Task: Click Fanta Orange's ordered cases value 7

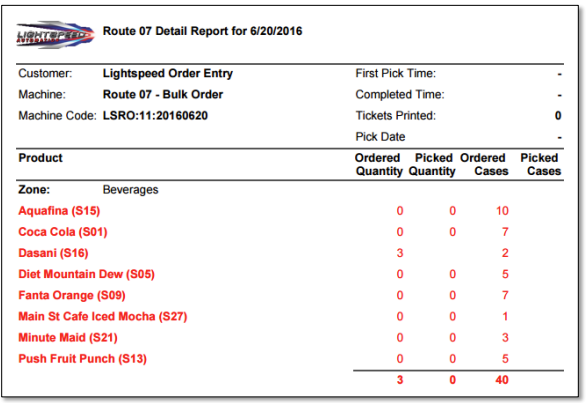Action: tap(505, 295)
